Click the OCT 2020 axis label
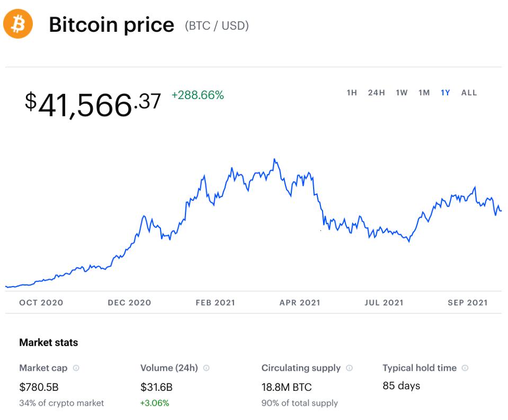The width and height of the screenshot is (508, 420). (41, 302)
